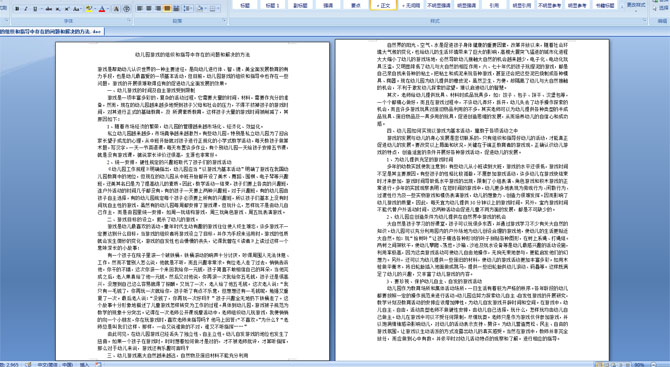Screen dimensions: 670x367
Task: Expand the font dialog launcher
Action: (129, 20)
